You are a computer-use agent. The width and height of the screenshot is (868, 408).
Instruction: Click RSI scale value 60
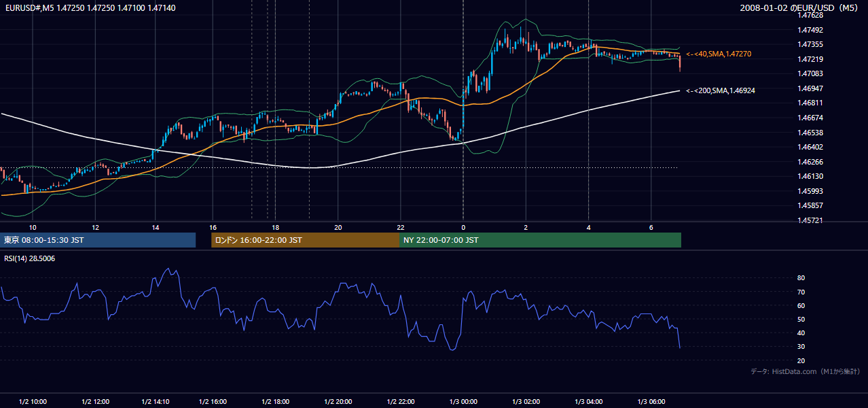pos(801,305)
